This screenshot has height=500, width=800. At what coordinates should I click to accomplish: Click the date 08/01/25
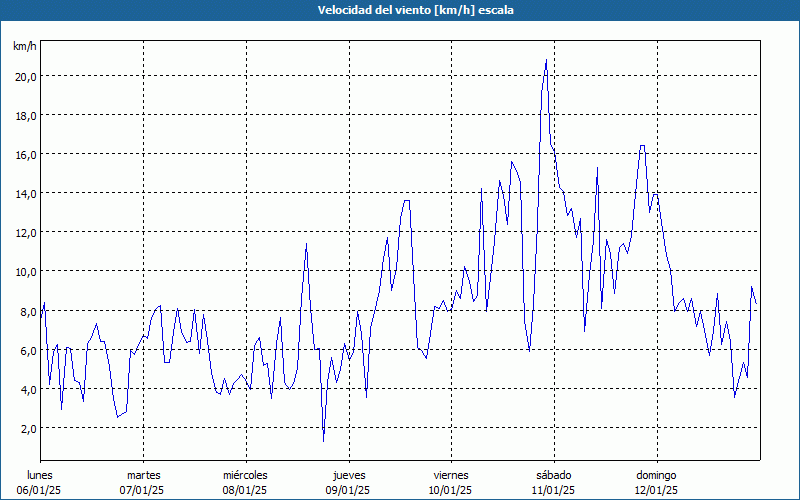tap(244, 490)
